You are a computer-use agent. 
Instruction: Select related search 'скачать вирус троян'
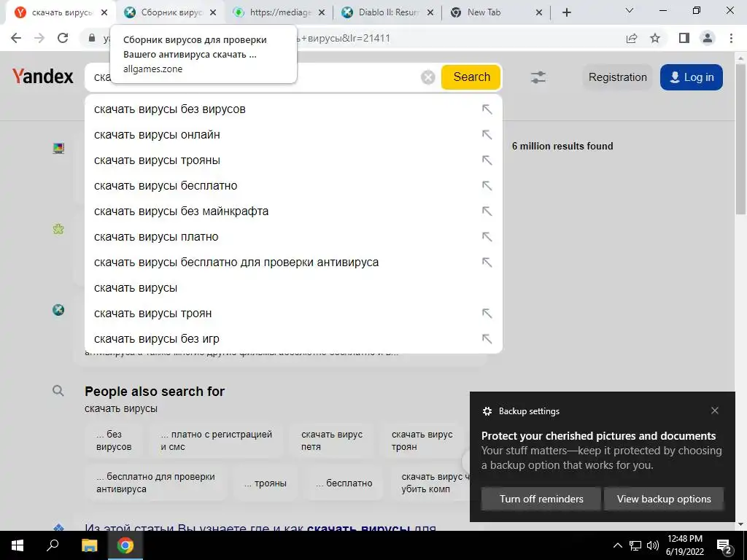(422, 440)
